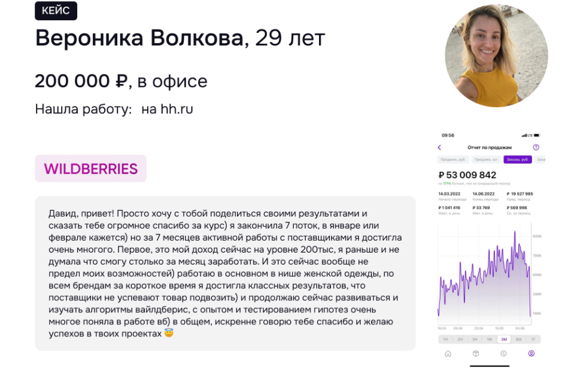The height and width of the screenshot is (392, 577).
Task: Switch chart range to 6М
Action: pos(518,339)
